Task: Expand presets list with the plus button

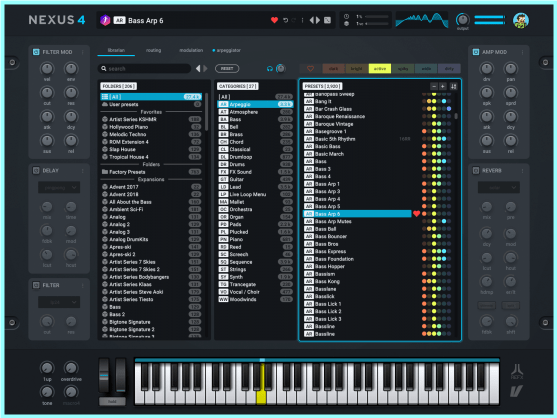Action: (x=443, y=86)
